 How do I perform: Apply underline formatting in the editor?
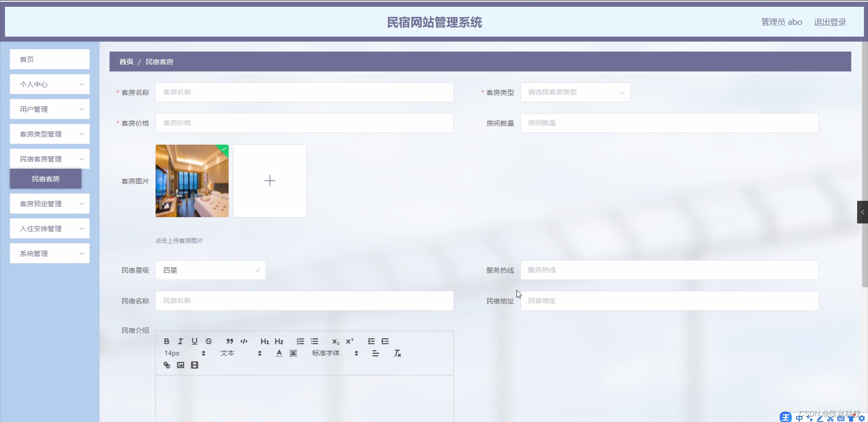[x=194, y=341]
